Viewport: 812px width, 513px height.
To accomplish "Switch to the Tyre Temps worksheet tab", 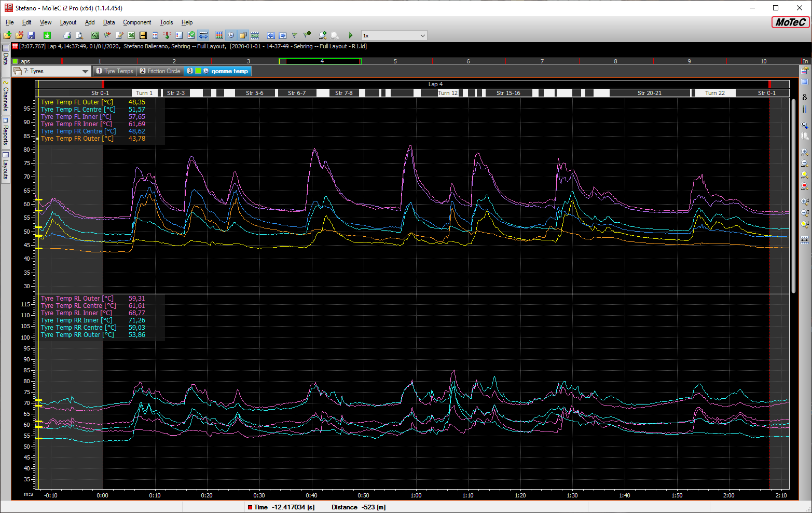I will tap(115, 71).
